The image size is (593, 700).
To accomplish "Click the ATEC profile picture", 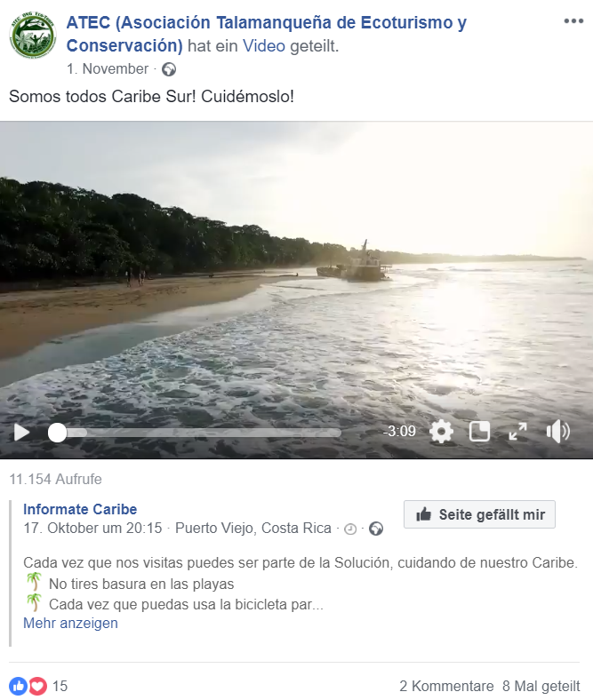I will click(x=33, y=36).
